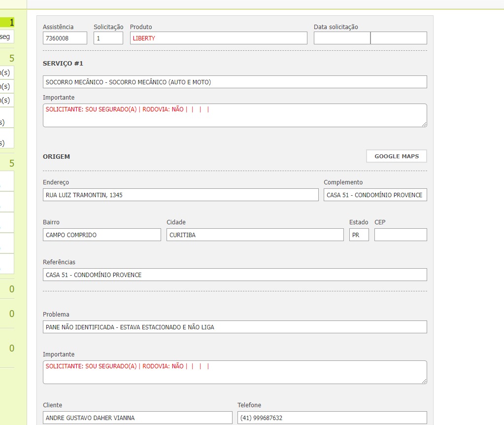Grab resize handle of first Importante textarea
504x425 pixels.
(x=424, y=124)
